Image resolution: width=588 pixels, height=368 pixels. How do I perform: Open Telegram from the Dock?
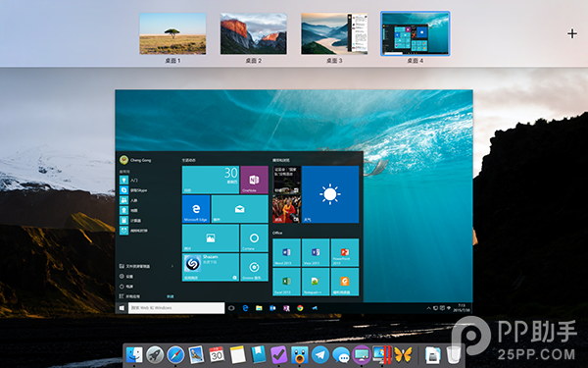[x=320, y=354]
